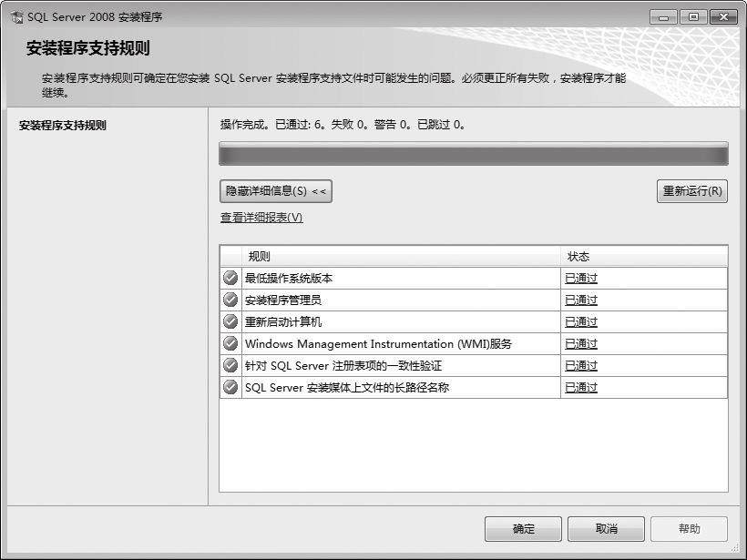Click the passed checkmark icon for 最低操作系统版本

tap(230, 278)
